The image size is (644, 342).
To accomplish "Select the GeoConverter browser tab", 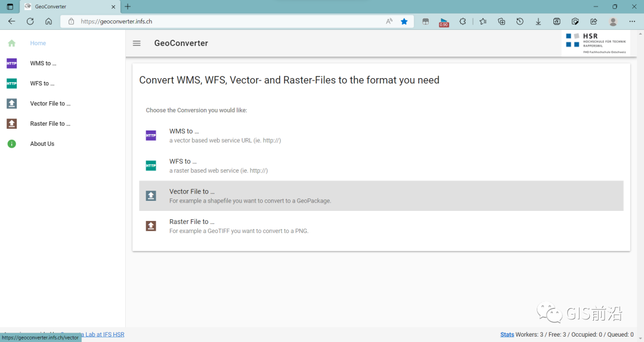I will pos(70,7).
